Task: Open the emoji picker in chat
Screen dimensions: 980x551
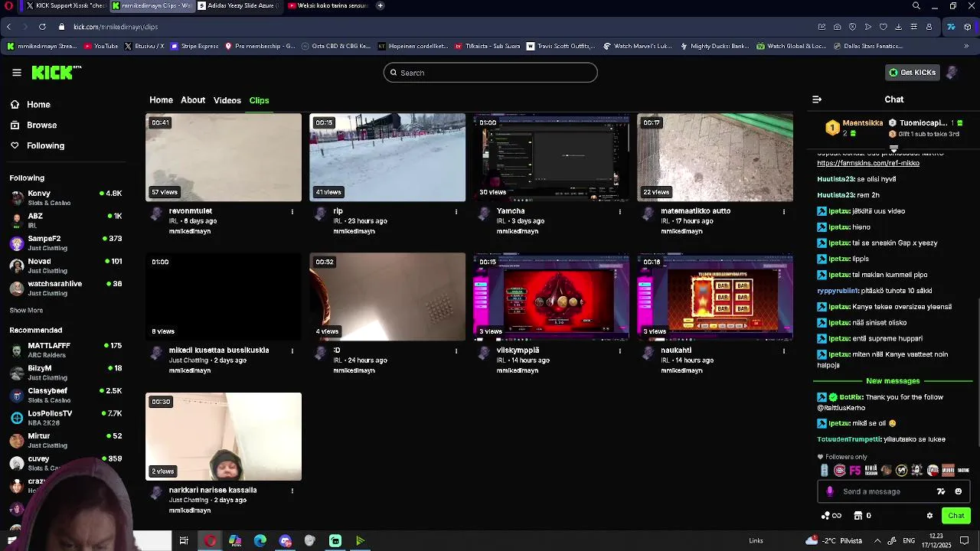Action: coord(959,491)
